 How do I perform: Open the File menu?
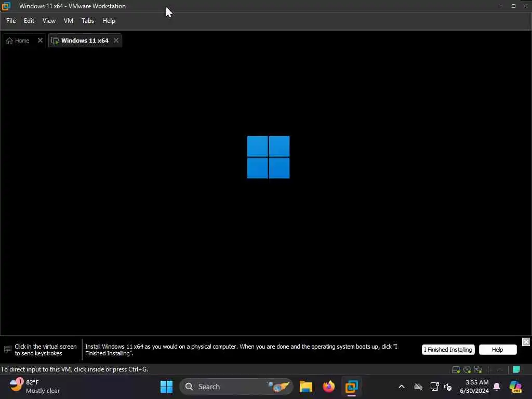pos(11,21)
